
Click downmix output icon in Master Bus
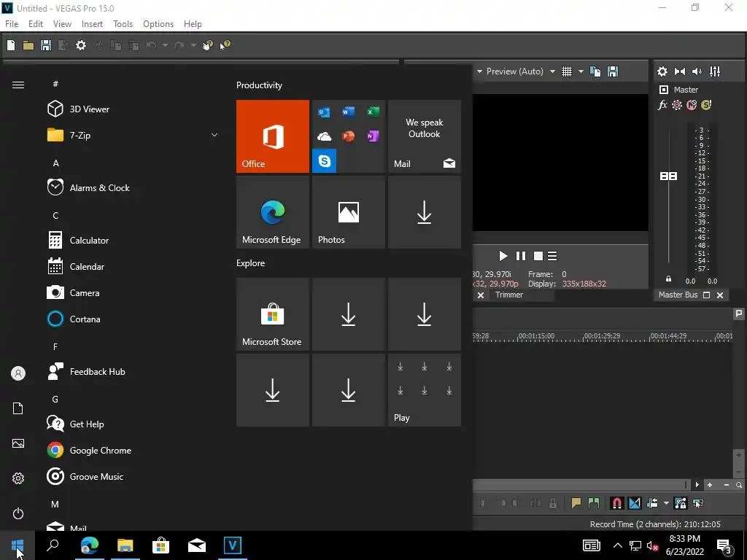pos(680,71)
